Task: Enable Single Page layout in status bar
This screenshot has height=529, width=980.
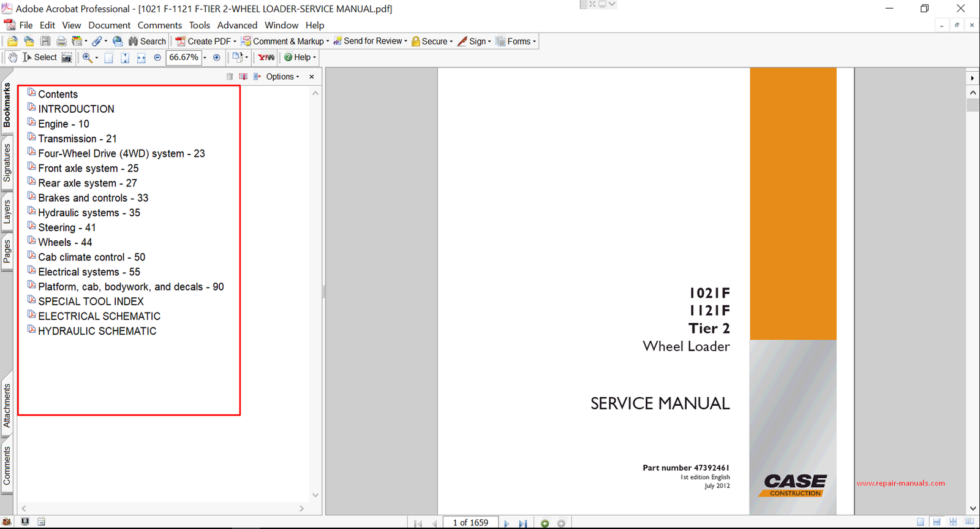Action: (921, 522)
